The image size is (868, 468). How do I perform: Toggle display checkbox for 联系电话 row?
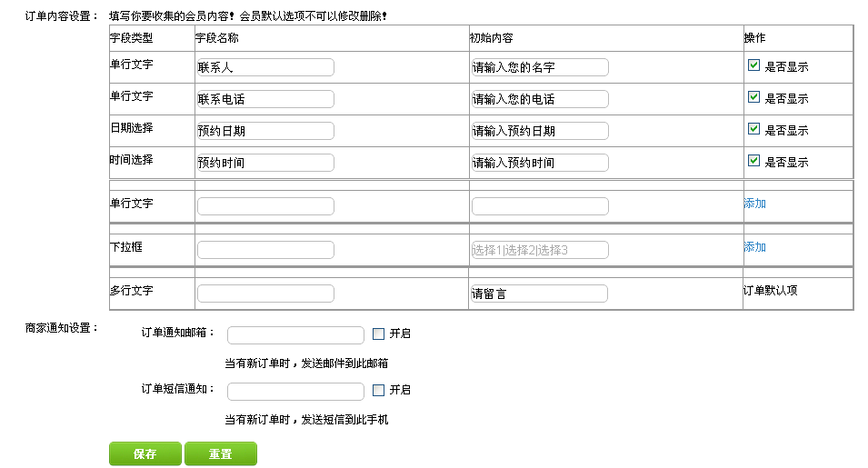click(753, 97)
